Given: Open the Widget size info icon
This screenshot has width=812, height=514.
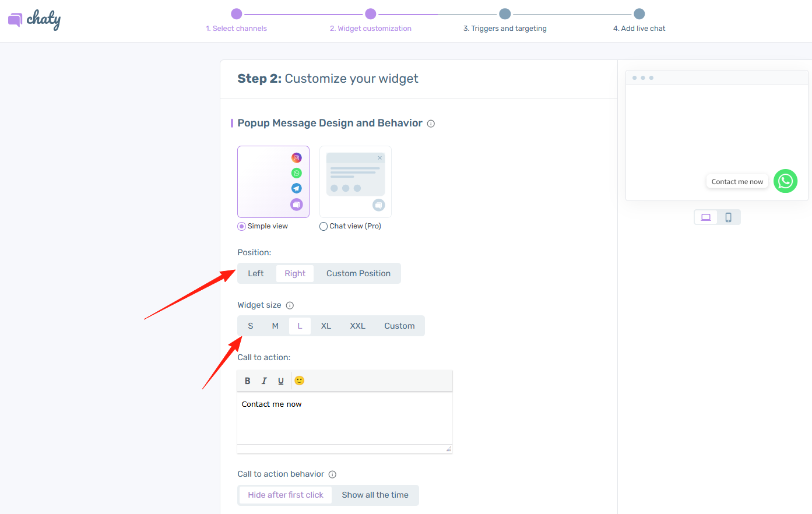Looking at the screenshot, I should point(290,305).
